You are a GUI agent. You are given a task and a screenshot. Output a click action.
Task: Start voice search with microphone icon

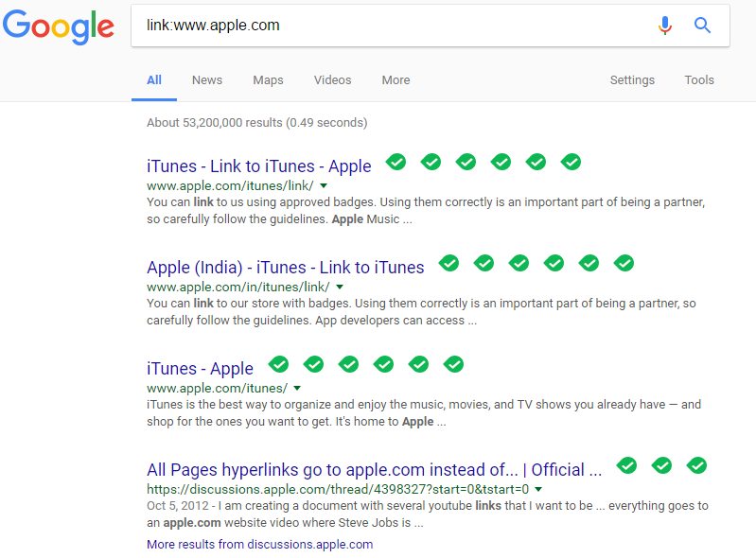[665, 26]
